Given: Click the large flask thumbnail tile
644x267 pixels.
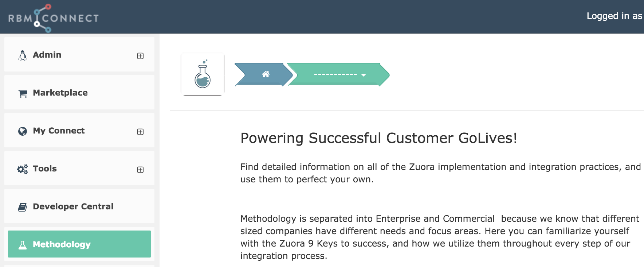Looking at the screenshot, I should coord(203,74).
